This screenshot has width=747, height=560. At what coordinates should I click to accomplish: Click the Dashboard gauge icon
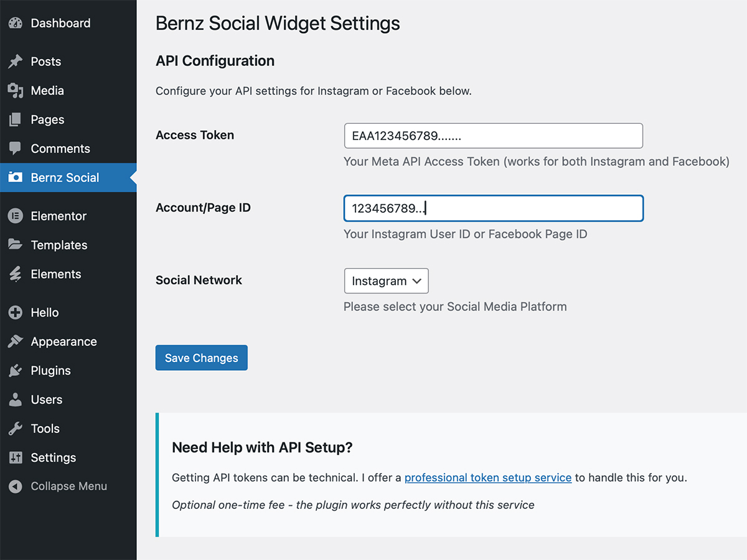[16, 24]
